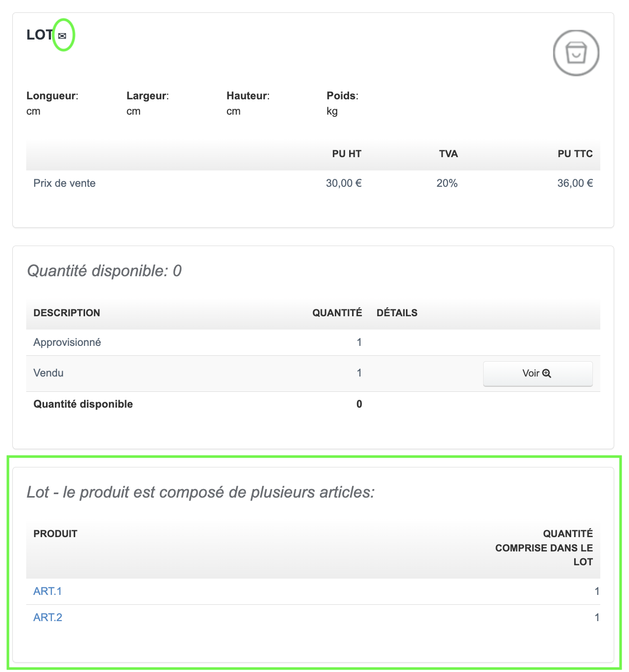629x672 pixels.
Task: Click the shopping basket product icon
Action: coord(576,53)
